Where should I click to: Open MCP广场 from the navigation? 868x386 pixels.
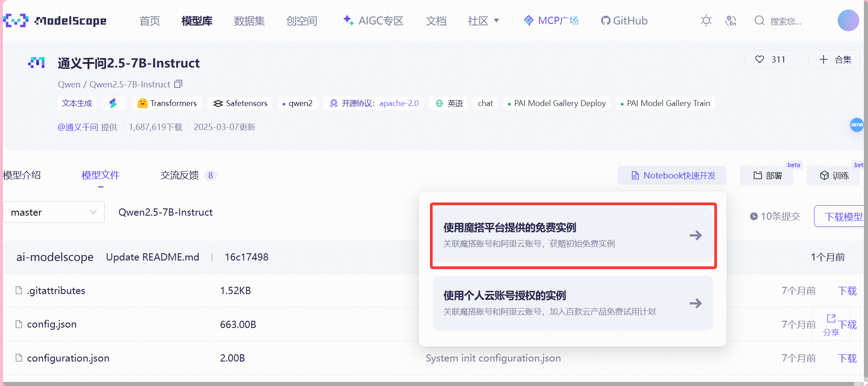tap(551, 20)
